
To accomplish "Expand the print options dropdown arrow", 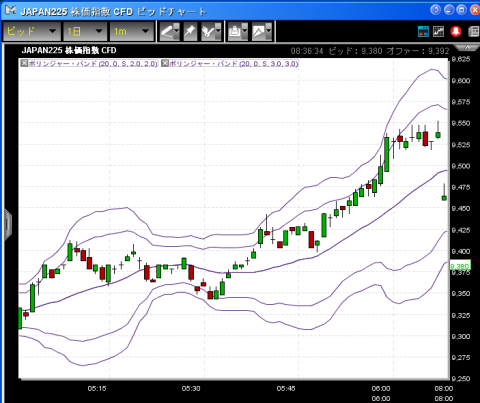I will pos(245,32).
